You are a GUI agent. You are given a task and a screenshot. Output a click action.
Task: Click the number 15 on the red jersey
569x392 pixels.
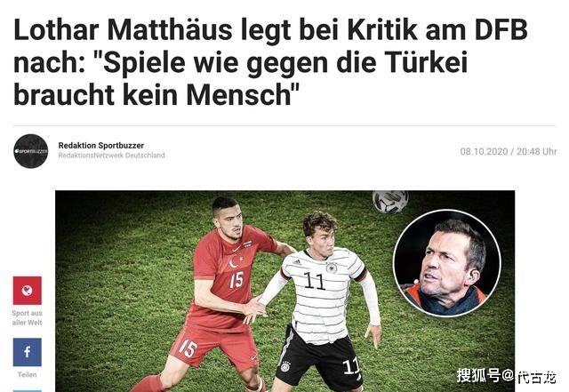click(x=236, y=280)
